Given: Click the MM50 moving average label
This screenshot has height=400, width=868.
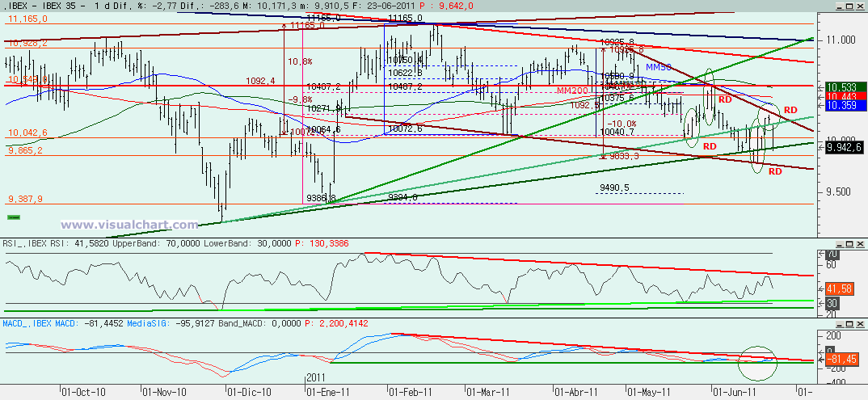Looking at the screenshot, I should 659,67.
